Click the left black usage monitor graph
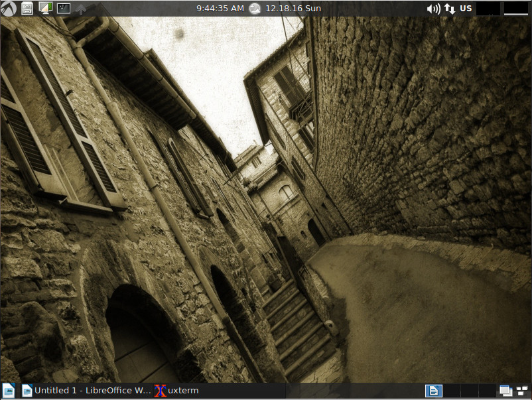This screenshot has height=400, width=532. (488, 9)
